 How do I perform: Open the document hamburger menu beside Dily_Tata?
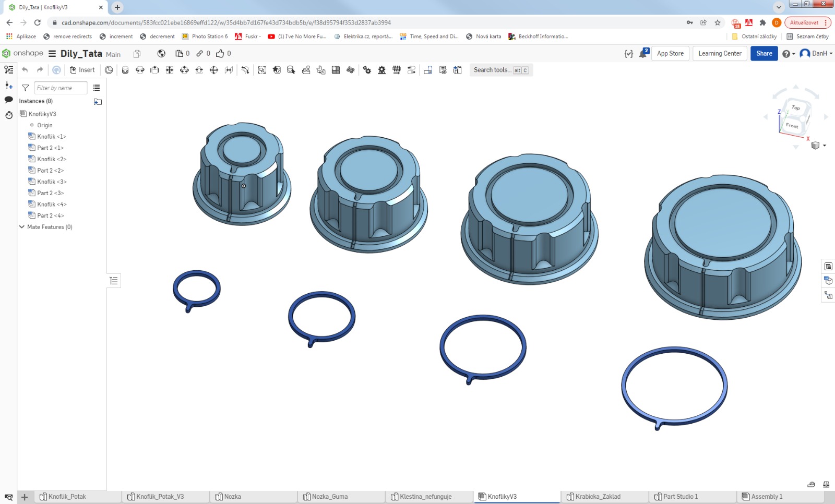[52, 54]
